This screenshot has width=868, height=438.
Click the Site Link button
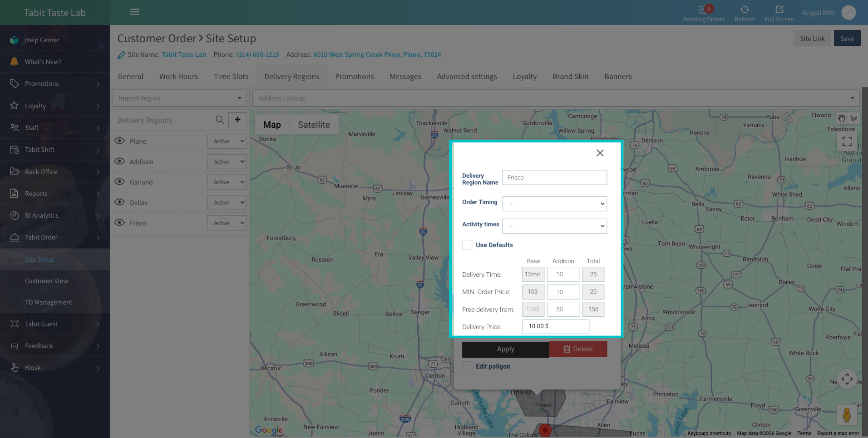[812, 38]
